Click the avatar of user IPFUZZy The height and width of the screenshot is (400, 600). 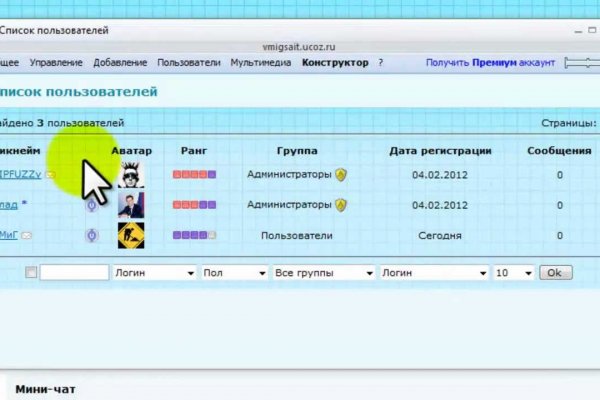[132, 175]
